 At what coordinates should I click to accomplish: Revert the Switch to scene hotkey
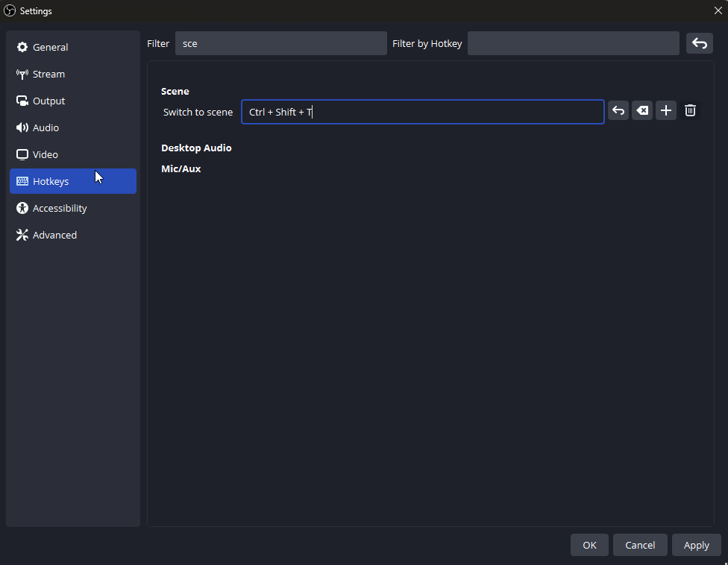618,111
